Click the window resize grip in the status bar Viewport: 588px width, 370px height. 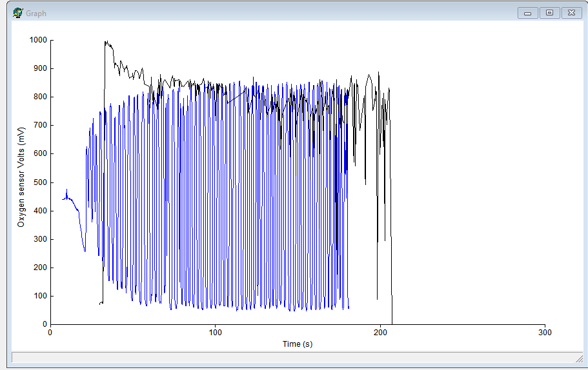(579, 359)
